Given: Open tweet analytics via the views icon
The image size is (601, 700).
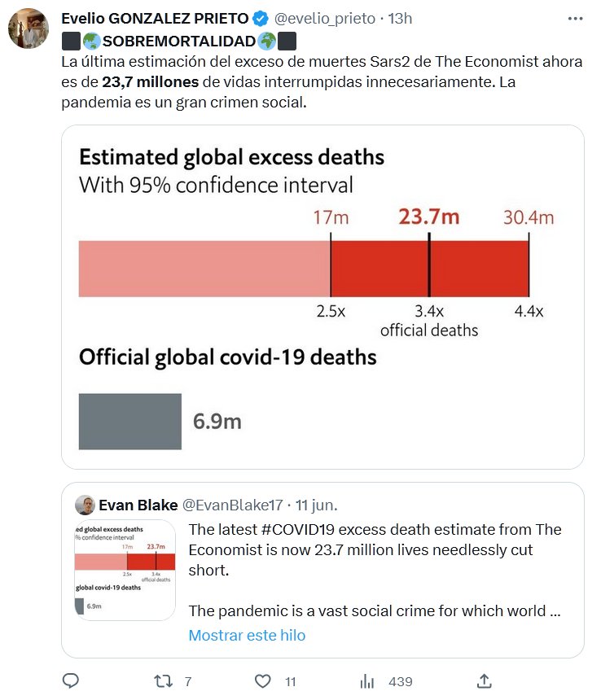Looking at the screenshot, I should [367, 680].
